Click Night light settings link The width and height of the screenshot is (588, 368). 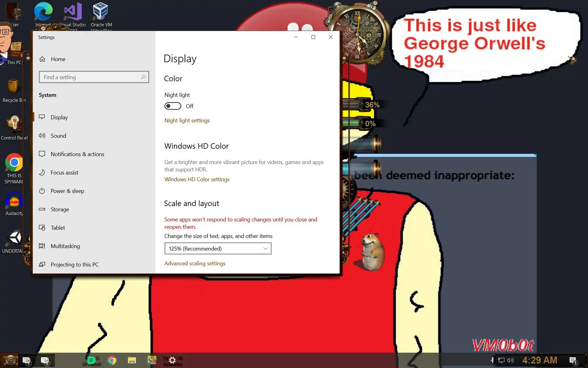tap(187, 121)
